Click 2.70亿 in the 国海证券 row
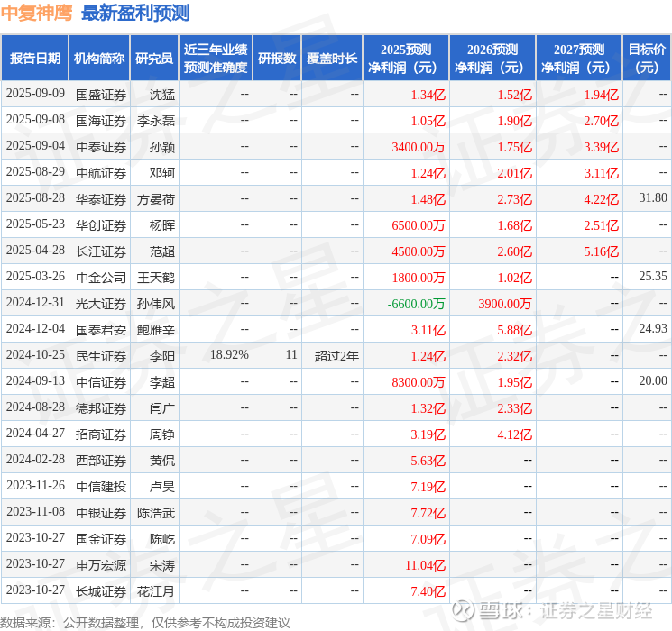672x631 pixels. (602, 121)
